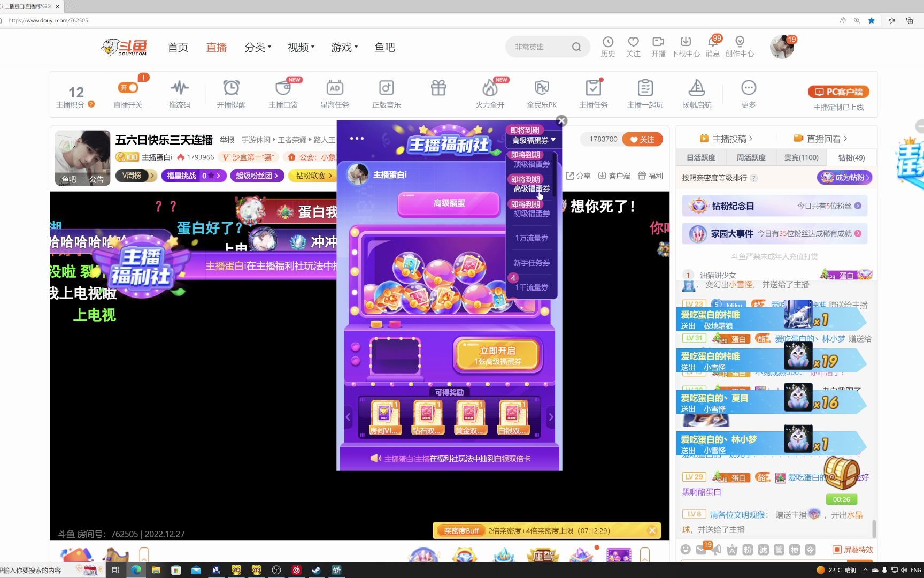Click the gift box toolbar icon
Screen dimensions: 924x578
pyautogui.click(x=438, y=88)
